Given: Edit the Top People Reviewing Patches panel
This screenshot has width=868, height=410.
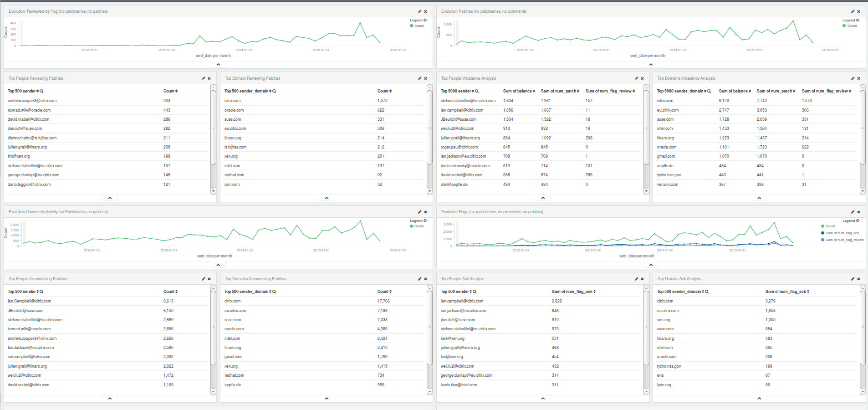Looking at the screenshot, I should point(203,78).
